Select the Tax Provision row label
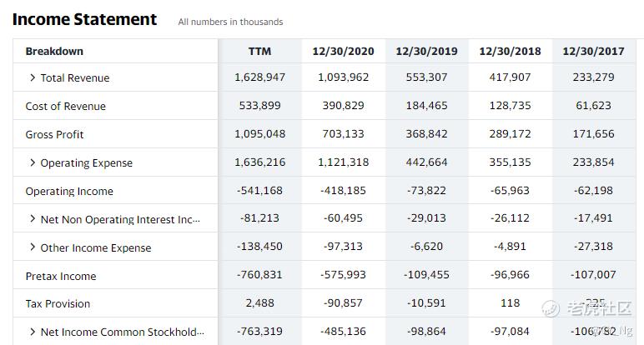The height and width of the screenshot is (345, 644). (58, 304)
